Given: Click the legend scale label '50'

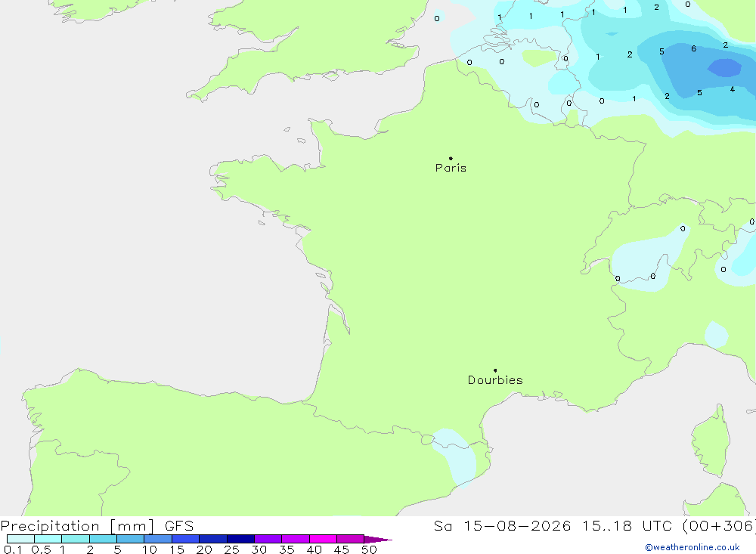Looking at the screenshot, I should 369,549.
